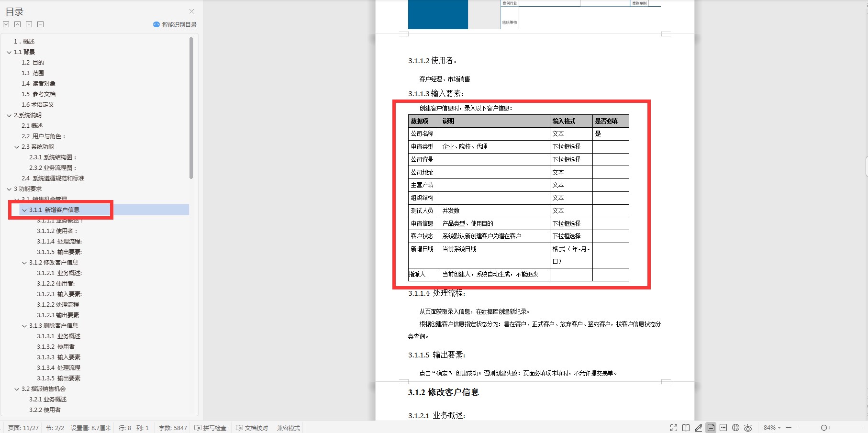Select 3.2.2 使用者 outline entry
This screenshot has height=433, width=868.
click(x=45, y=410)
